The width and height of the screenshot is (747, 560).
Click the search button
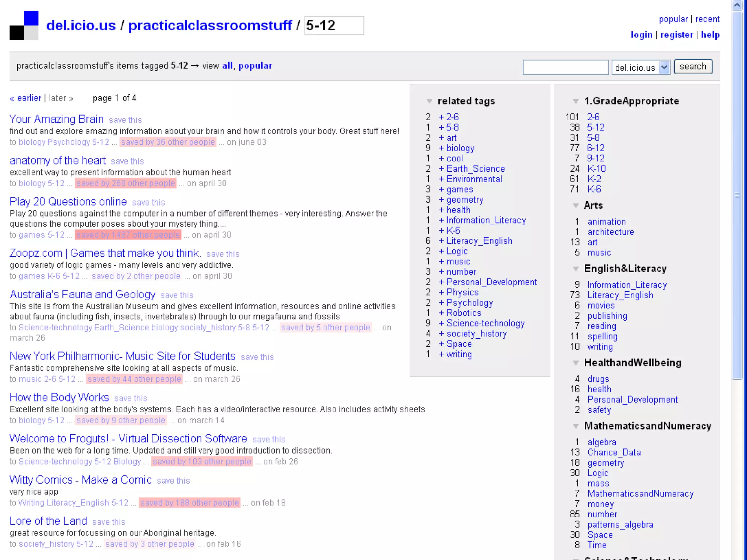tap(693, 66)
